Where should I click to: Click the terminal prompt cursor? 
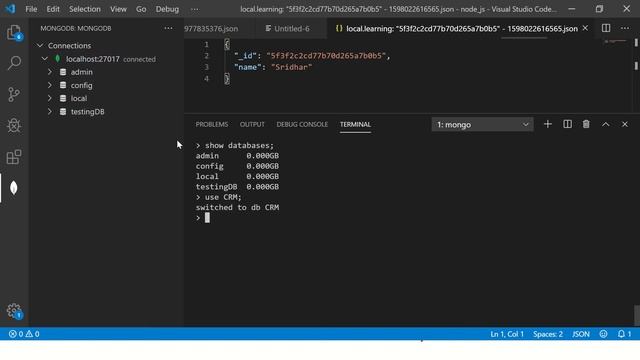coord(207,218)
